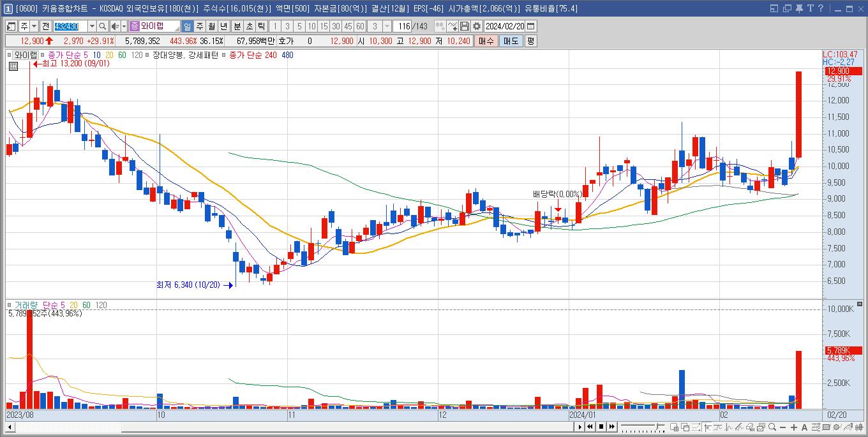Click scrollbar right arrow at bottom
This screenshot has height=437, width=868.
(580, 427)
